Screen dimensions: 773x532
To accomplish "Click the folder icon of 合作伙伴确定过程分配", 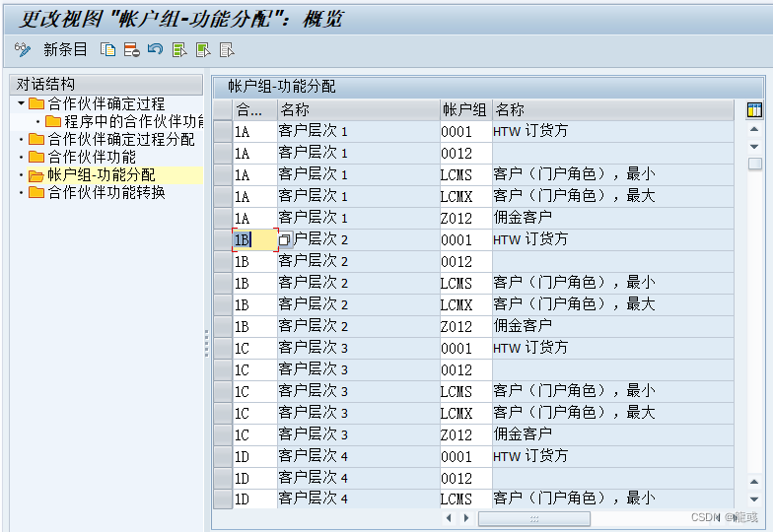I will tap(36, 139).
